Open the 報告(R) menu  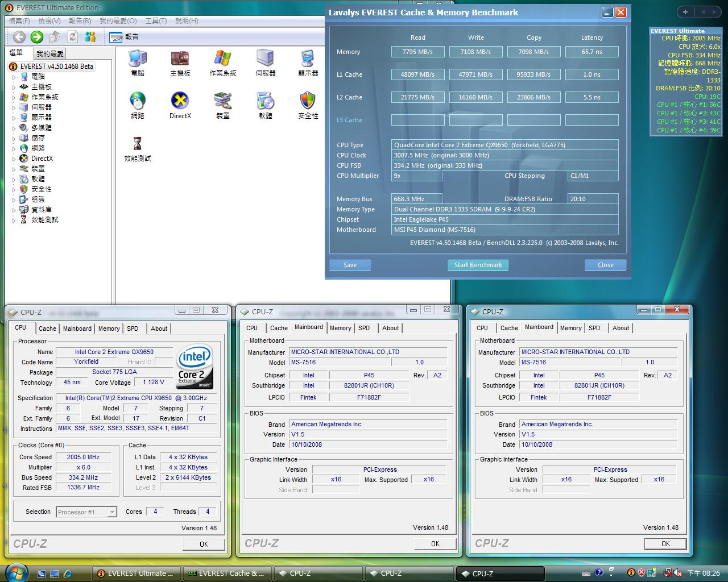80,21
